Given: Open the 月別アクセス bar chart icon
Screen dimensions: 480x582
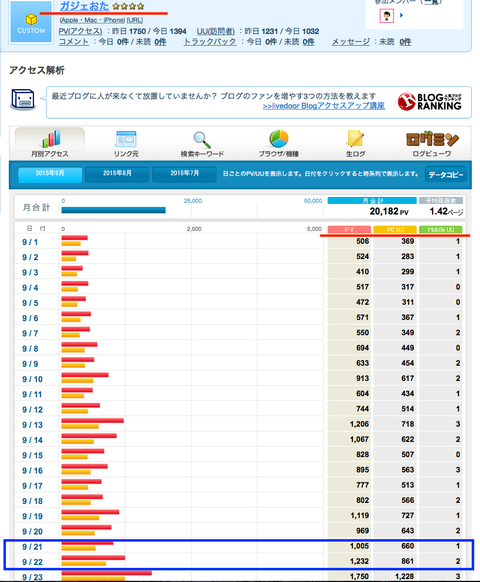Looking at the screenshot, I should pyautogui.click(x=51, y=138).
